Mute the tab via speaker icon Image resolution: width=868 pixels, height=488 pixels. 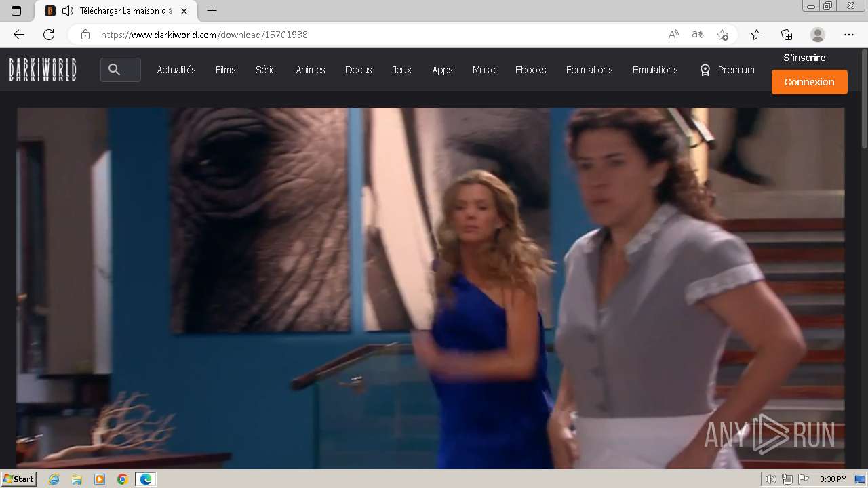pyautogui.click(x=67, y=11)
